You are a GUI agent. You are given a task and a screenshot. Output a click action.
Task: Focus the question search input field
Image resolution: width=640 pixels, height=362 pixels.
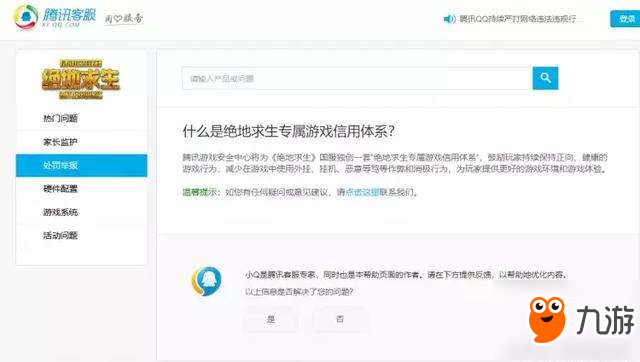357,78
